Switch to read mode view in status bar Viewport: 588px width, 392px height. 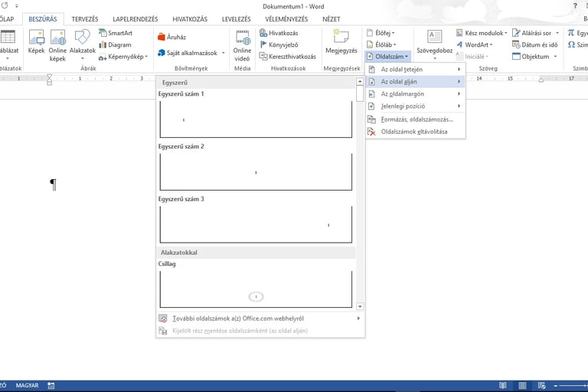tap(503, 385)
